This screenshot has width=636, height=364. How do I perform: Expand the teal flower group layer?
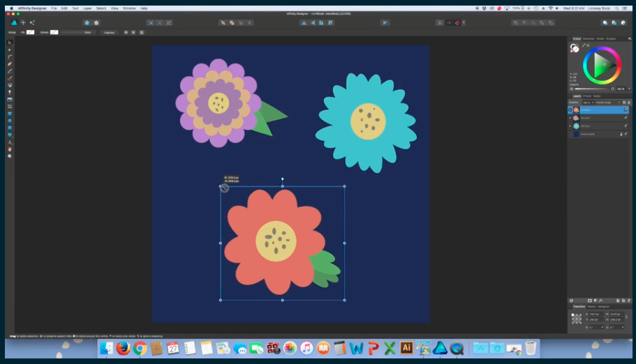[x=570, y=126]
